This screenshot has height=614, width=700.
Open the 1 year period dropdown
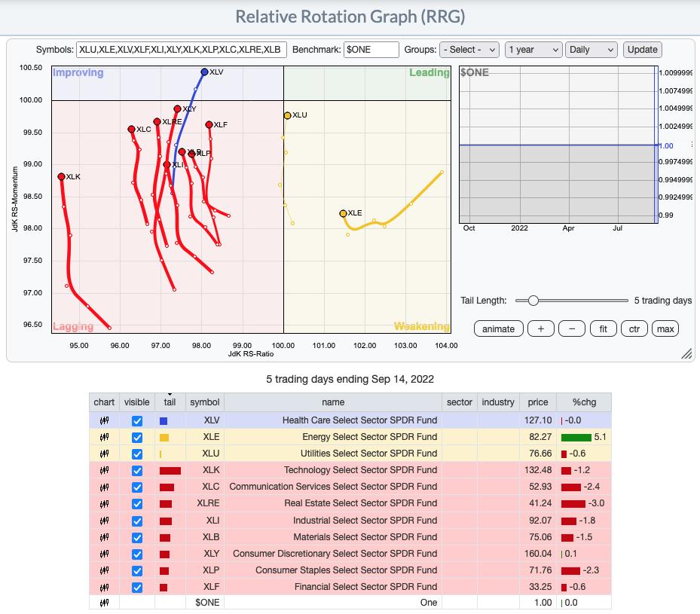click(533, 50)
